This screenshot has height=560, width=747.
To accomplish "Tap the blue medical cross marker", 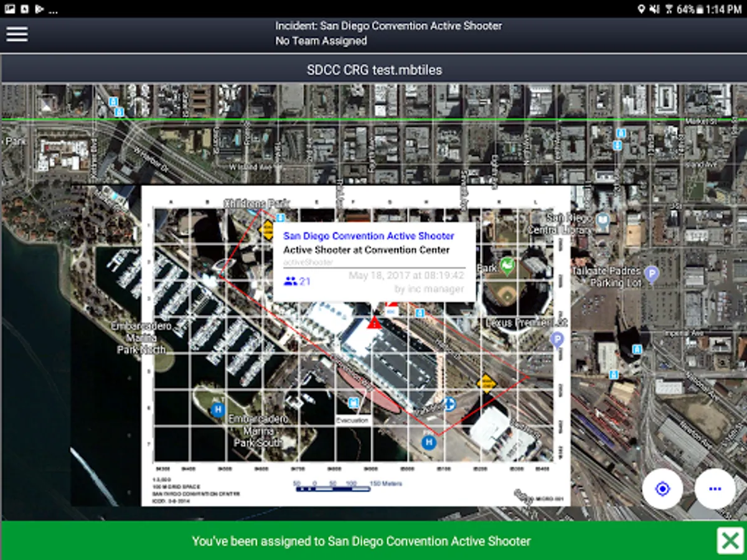I will point(449,404).
